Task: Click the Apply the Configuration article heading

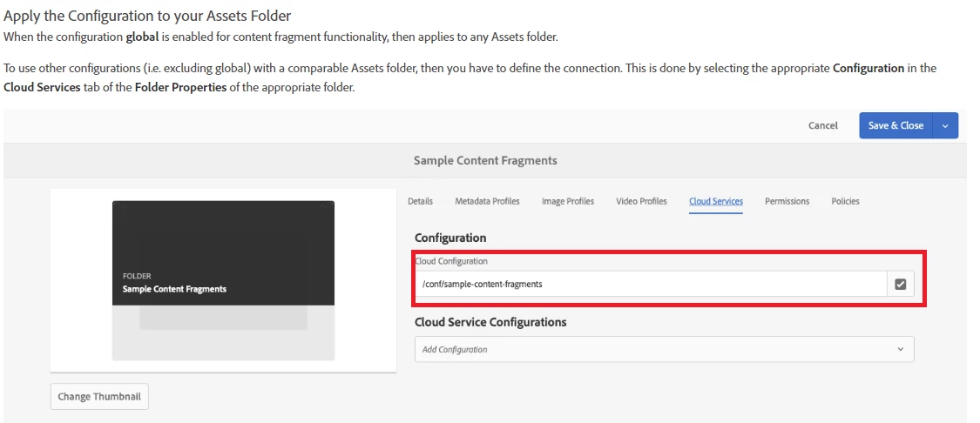Action: [147, 15]
